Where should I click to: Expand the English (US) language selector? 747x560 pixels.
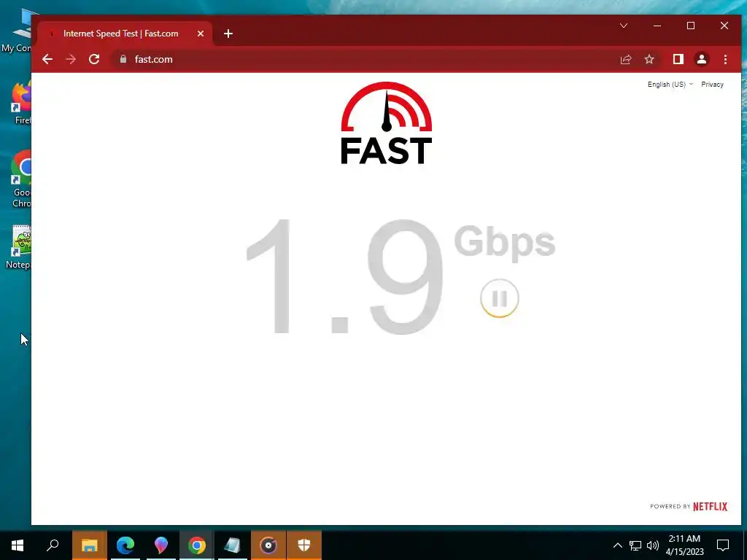coord(670,85)
